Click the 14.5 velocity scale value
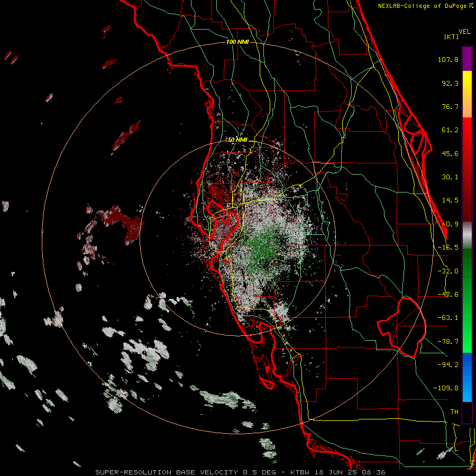Viewport: 476px width, 476px height. [x=450, y=200]
